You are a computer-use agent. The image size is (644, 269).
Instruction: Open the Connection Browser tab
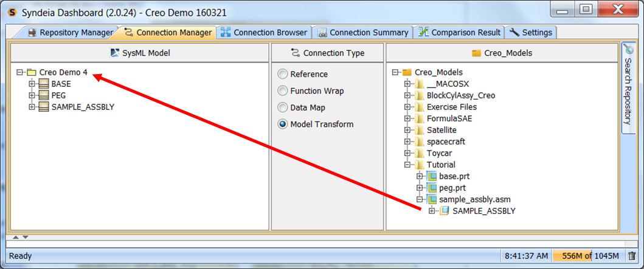coord(264,32)
